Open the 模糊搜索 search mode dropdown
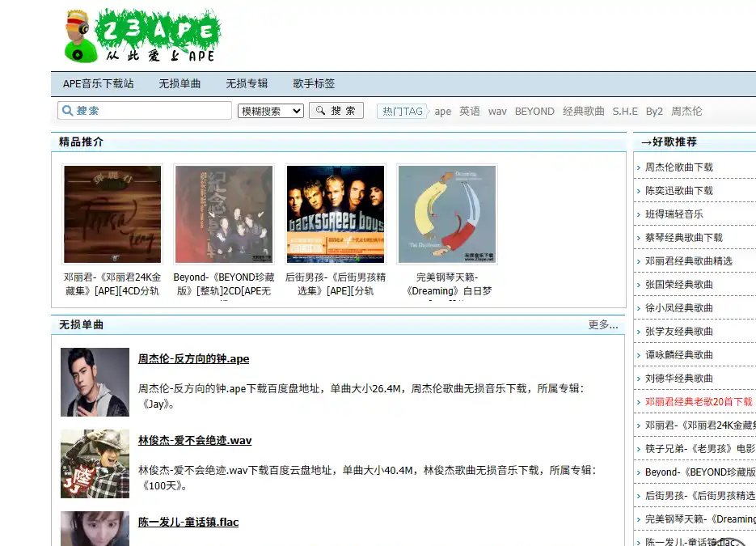This screenshot has height=546, width=756. pyautogui.click(x=271, y=111)
